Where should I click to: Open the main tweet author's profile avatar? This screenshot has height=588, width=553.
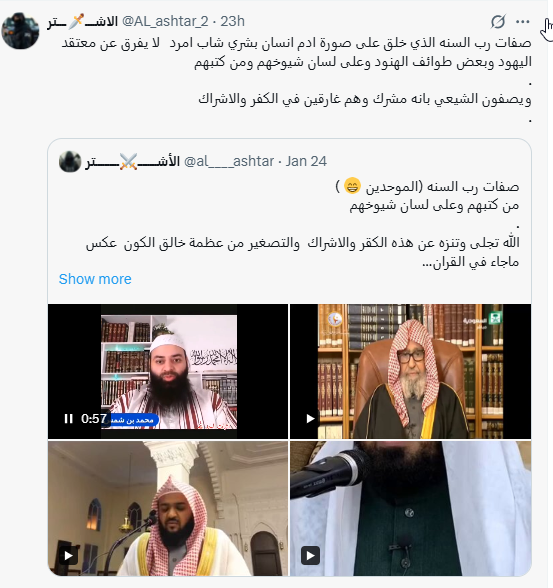(x=20, y=30)
